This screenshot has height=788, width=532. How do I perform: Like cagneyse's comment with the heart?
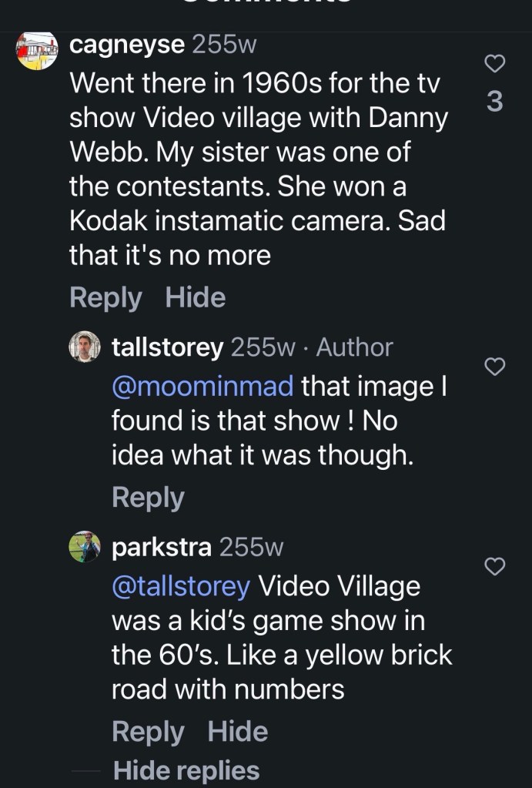point(497,64)
